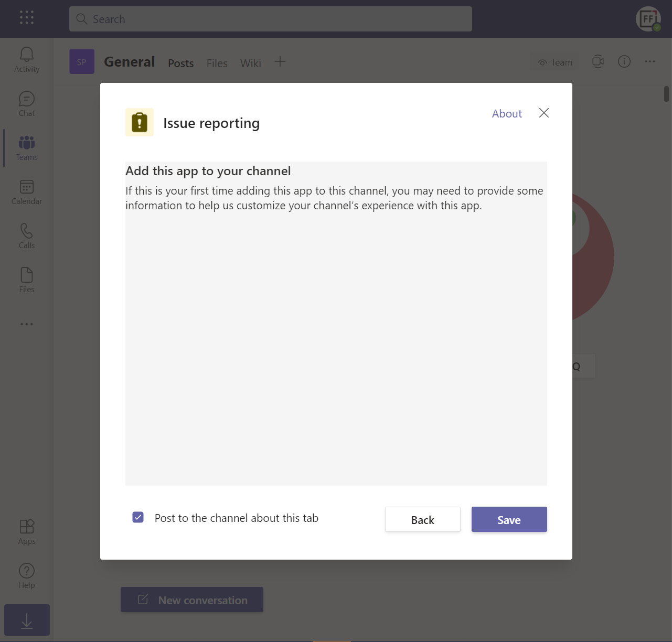The height and width of the screenshot is (642, 672).
Task: Save the Issue reporting tab
Action: [x=509, y=519]
